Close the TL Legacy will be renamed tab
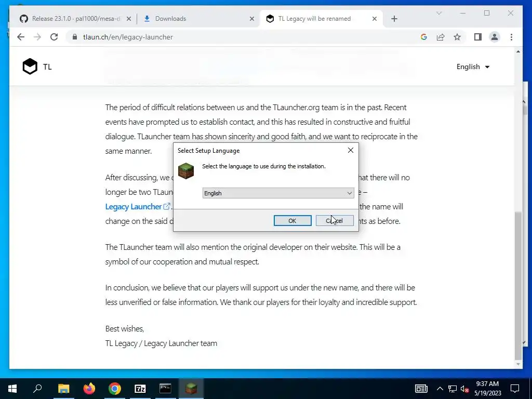 pos(374,19)
